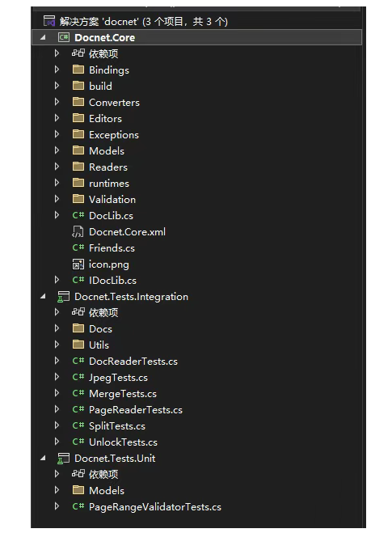
Task: Click the Docnet.Core.xml file icon
Action: pyautogui.click(x=78, y=232)
